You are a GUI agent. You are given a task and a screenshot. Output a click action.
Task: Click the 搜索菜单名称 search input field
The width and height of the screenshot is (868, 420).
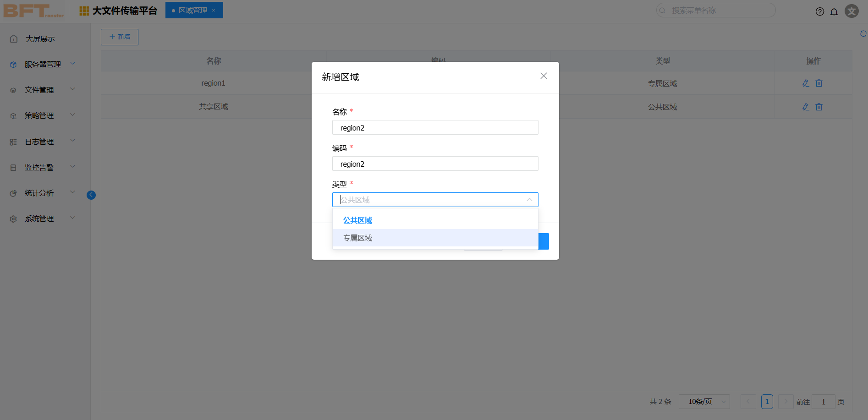pos(715,10)
